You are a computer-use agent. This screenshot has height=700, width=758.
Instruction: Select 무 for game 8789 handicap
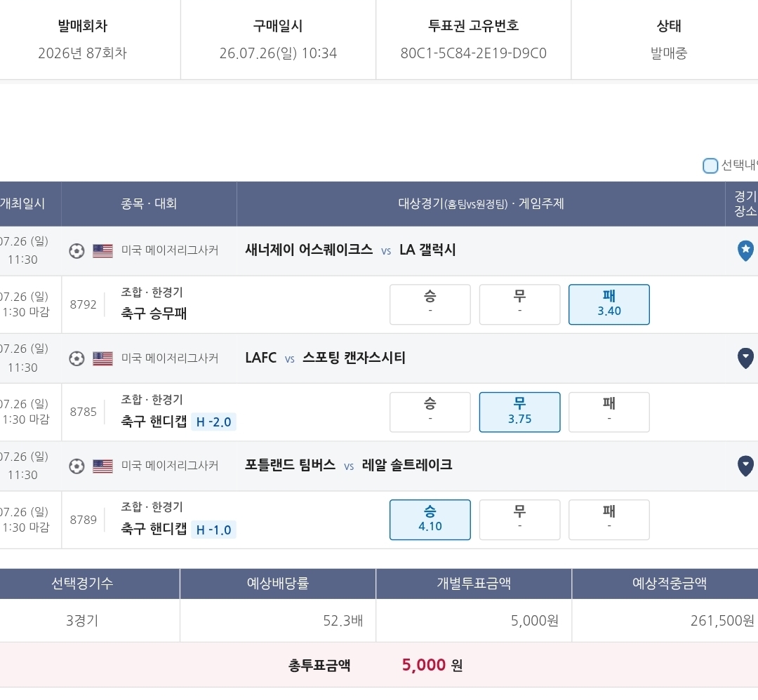click(519, 520)
